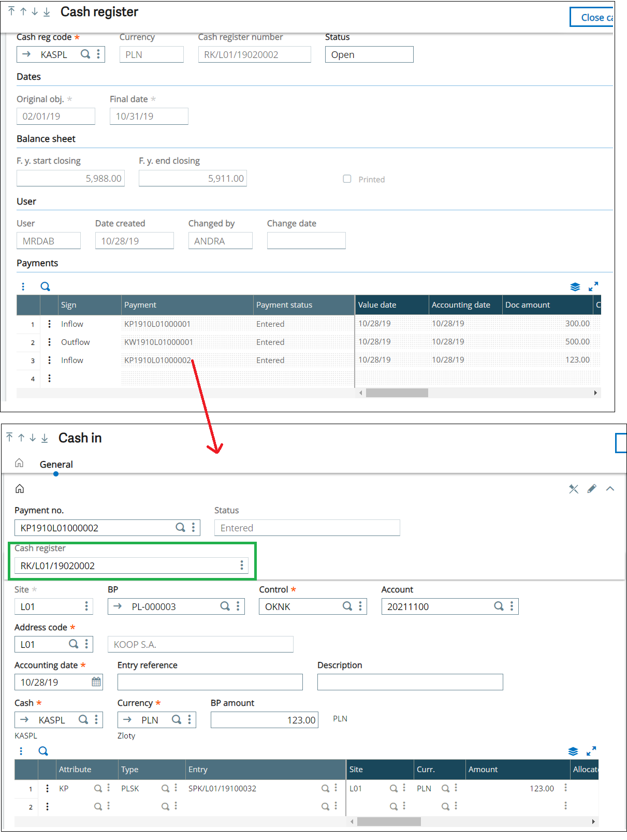Open actions menu for Cash register RK/L01/19020002 field

point(241,565)
